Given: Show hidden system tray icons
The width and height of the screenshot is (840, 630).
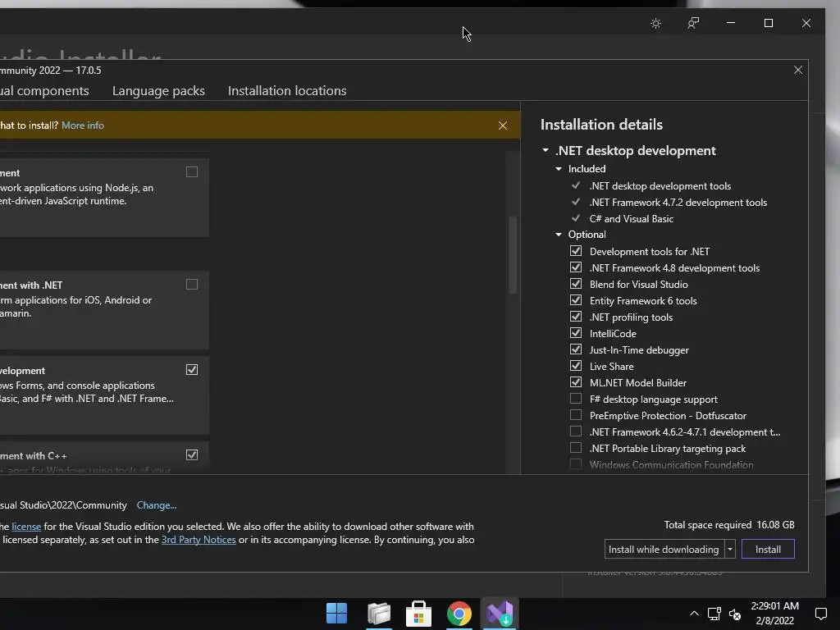Looking at the screenshot, I should (694, 614).
